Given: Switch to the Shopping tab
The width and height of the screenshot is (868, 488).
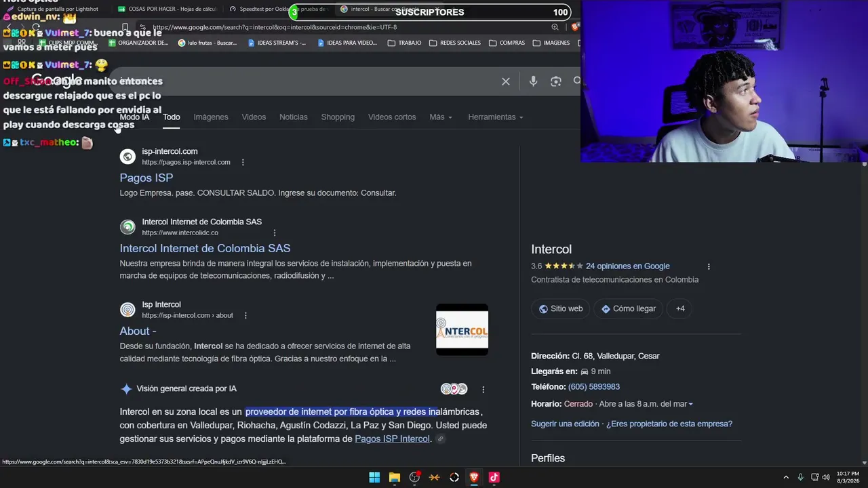Looking at the screenshot, I should tap(338, 117).
